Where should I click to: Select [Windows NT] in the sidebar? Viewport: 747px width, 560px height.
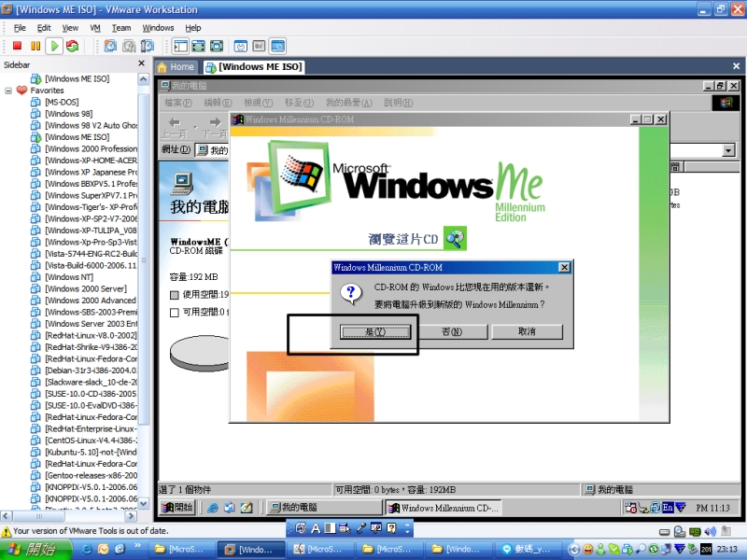tap(69, 277)
